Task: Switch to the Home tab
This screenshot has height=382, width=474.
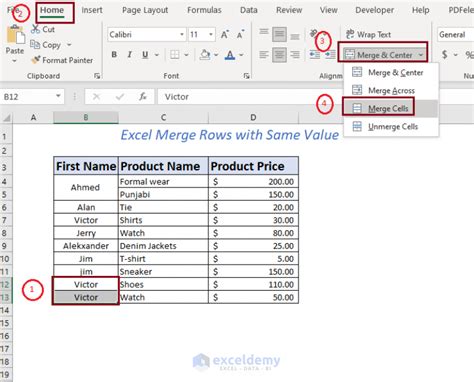Action: (52, 10)
